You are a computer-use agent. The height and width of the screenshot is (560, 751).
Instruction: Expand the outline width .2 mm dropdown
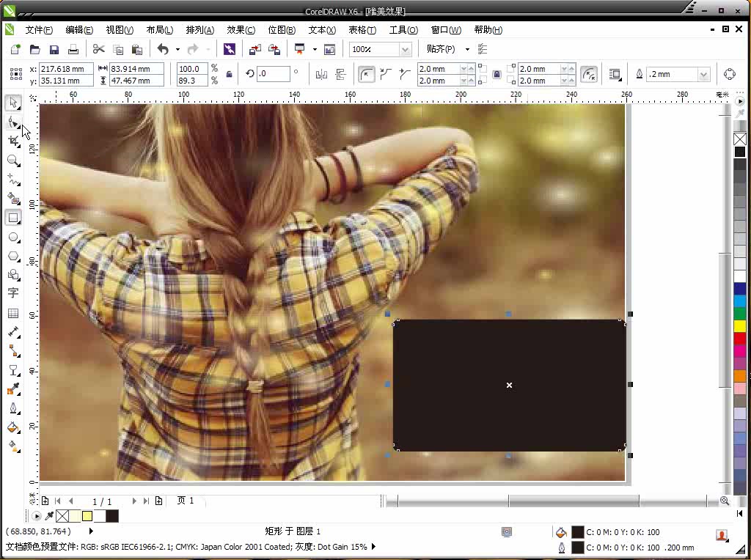pos(703,74)
